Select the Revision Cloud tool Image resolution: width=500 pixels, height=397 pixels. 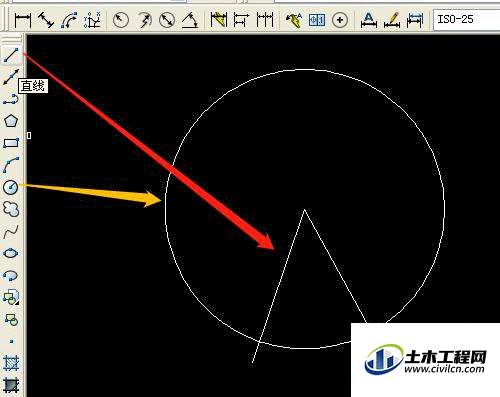click(11, 209)
